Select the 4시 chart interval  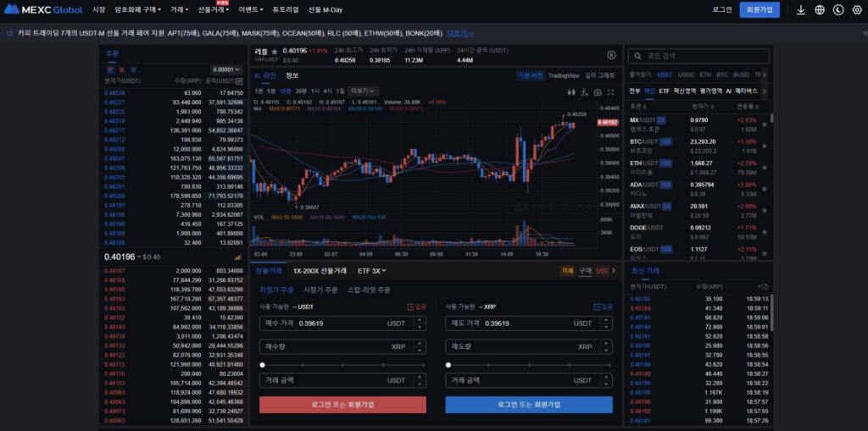click(328, 91)
